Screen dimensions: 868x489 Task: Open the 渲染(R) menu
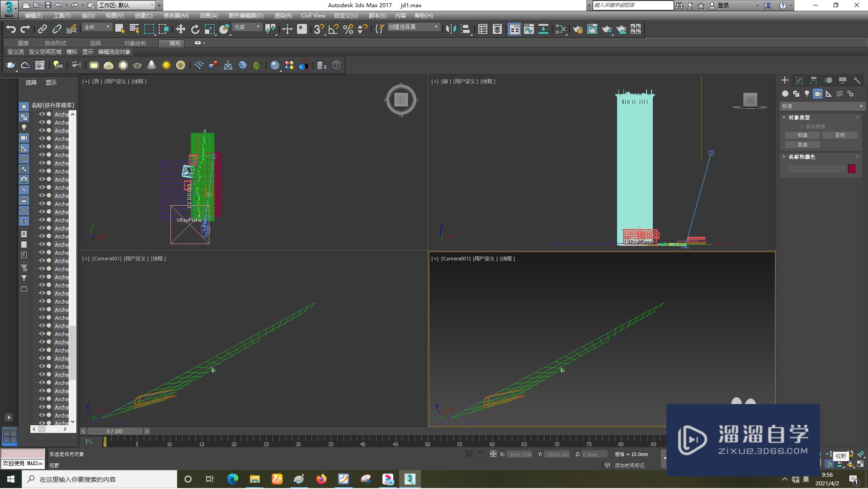[283, 16]
